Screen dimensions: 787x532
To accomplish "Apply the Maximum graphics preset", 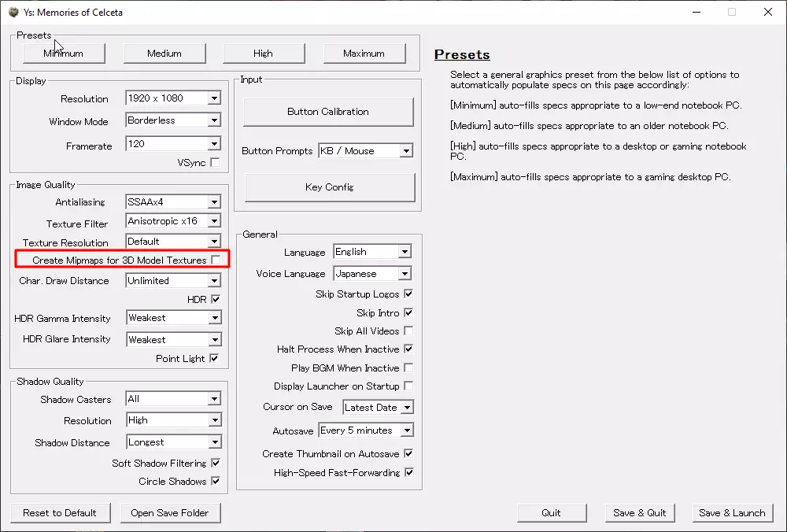I will coord(364,54).
